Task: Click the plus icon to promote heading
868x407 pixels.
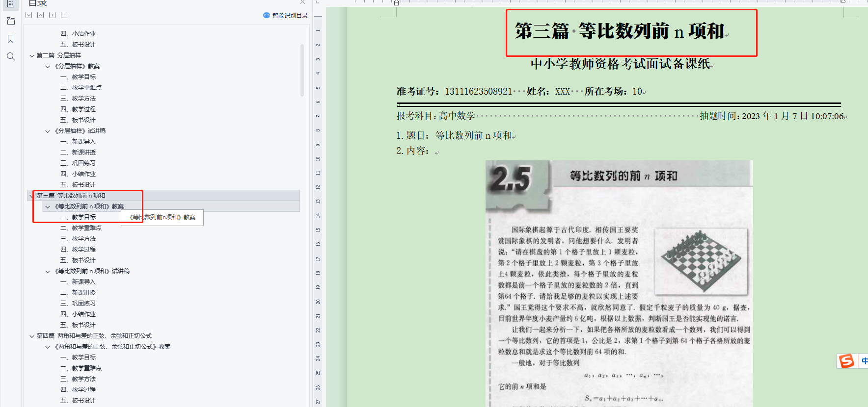Action: [x=52, y=15]
